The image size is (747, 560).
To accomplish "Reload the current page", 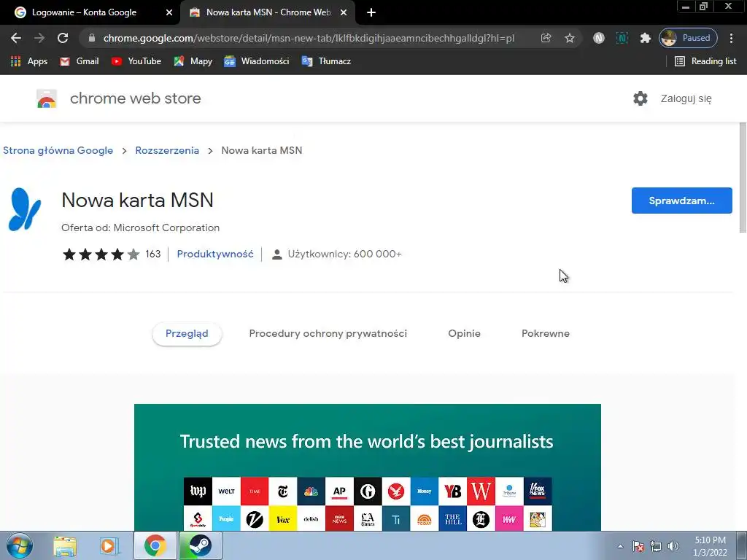I will (x=63, y=38).
